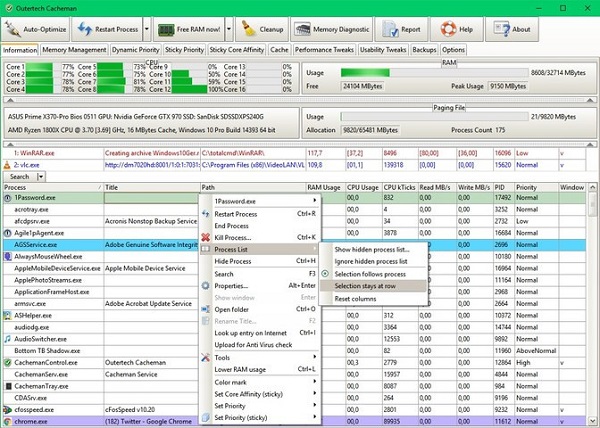
Task: Toggle Ignore hidden process list
Action: (x=371, y=262)
